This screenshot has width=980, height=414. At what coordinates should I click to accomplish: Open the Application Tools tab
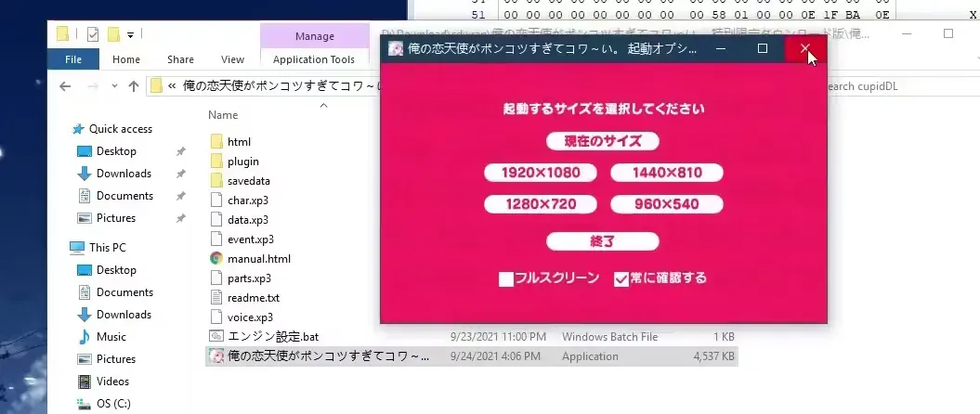pyautogui.click(x=314, y=59)
